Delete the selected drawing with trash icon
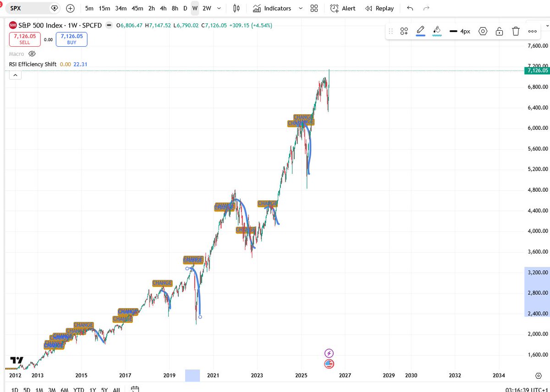Viewport: 550px width, 392px height. pos(516,31)
